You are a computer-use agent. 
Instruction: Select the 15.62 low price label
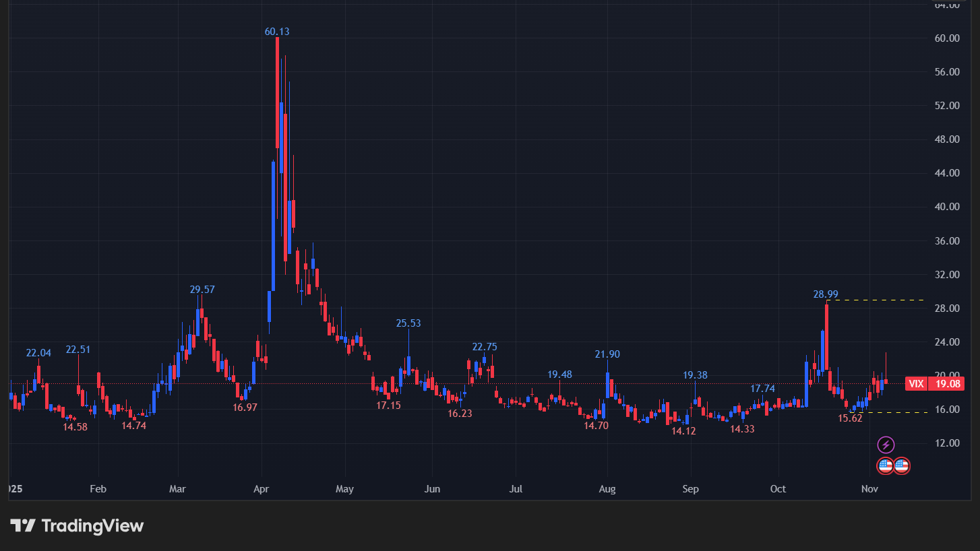(850, 418)
